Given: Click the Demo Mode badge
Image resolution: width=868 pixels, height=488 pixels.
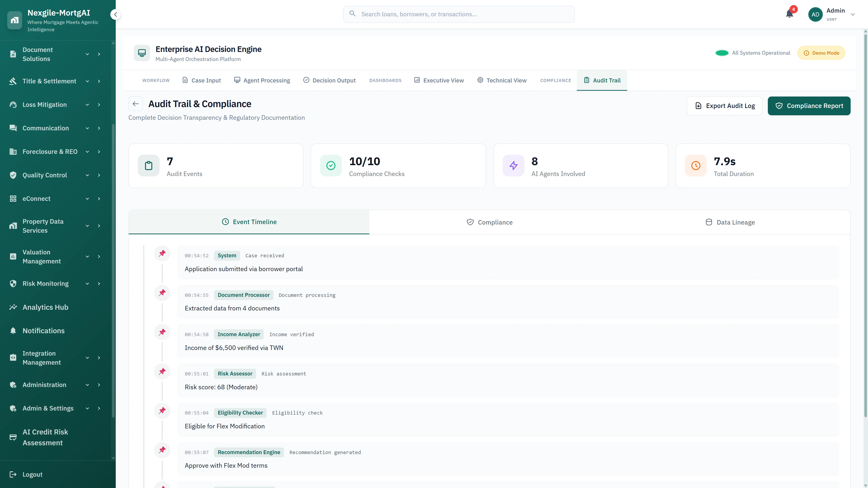Looking at the screenshot, I should coord(821,53).
